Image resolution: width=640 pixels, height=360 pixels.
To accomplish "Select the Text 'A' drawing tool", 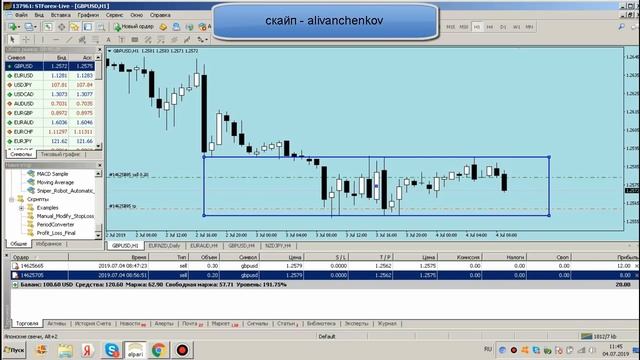I will [108, 40].
